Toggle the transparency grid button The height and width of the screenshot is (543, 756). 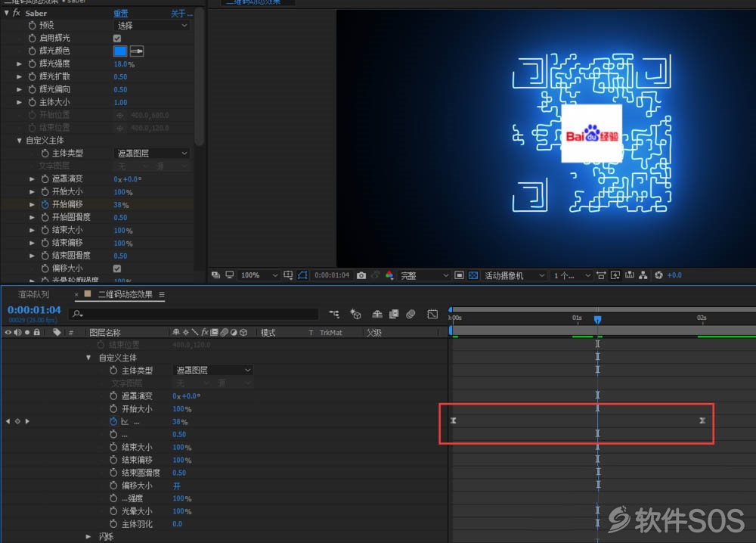click(473, 275)
